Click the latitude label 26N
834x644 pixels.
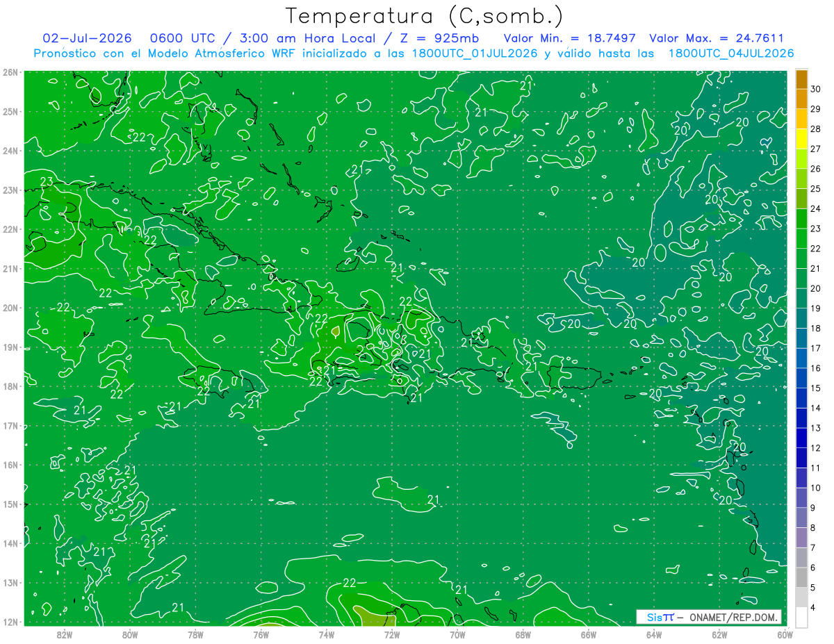pos(10,72)
